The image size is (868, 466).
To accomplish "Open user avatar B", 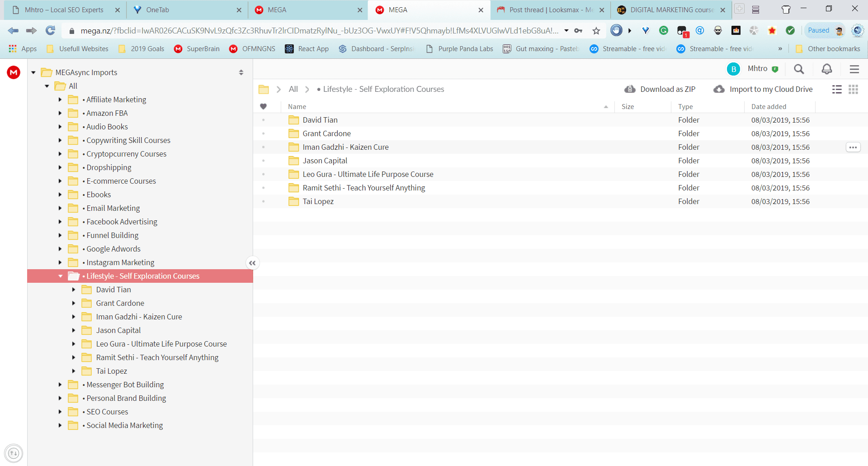I will (733, 69).
